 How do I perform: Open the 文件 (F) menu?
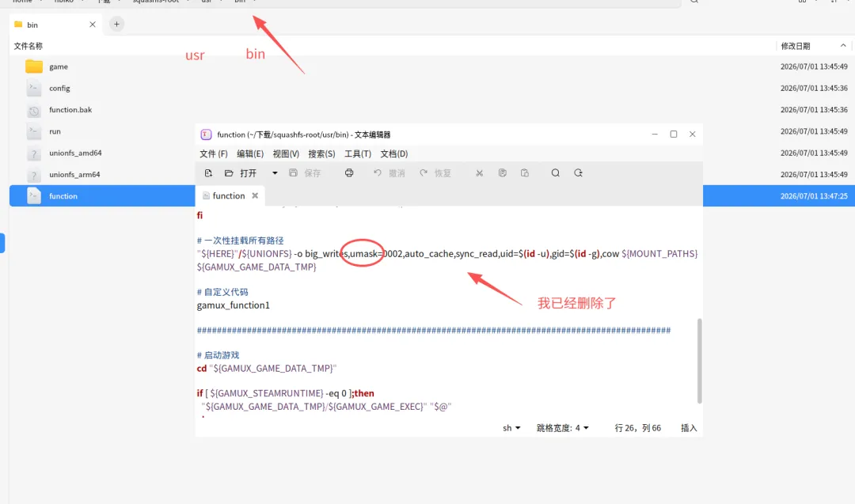(213, 153)
